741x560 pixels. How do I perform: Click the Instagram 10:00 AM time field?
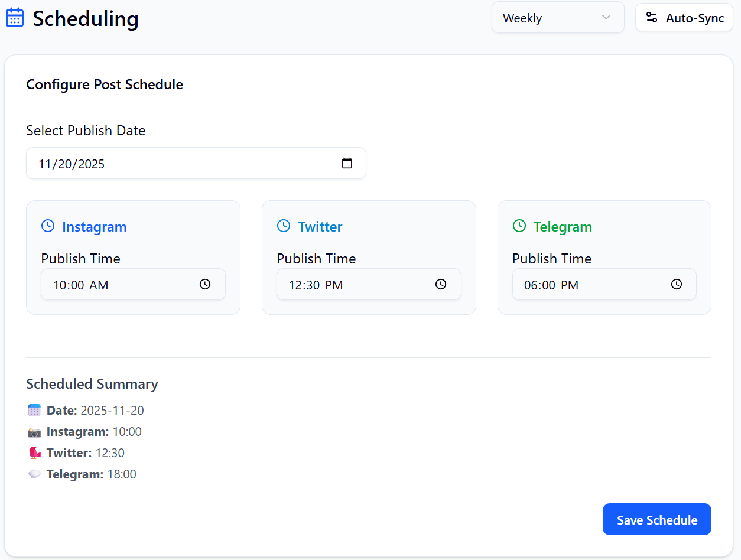point(118,285)
